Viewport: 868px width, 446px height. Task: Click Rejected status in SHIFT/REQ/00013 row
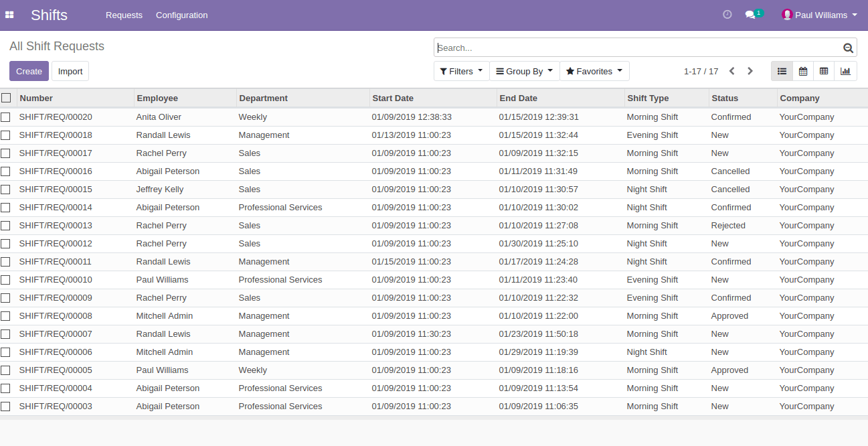click(728, 226)
